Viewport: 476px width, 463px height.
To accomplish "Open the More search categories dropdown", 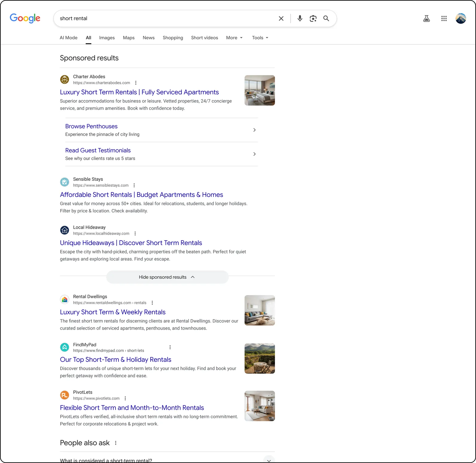I will [234, 38].
